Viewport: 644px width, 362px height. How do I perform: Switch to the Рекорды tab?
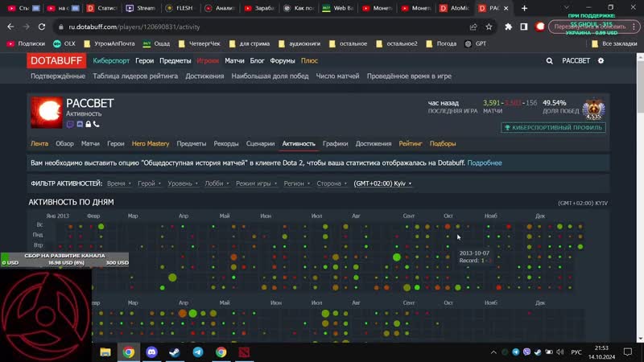(226, 144)
